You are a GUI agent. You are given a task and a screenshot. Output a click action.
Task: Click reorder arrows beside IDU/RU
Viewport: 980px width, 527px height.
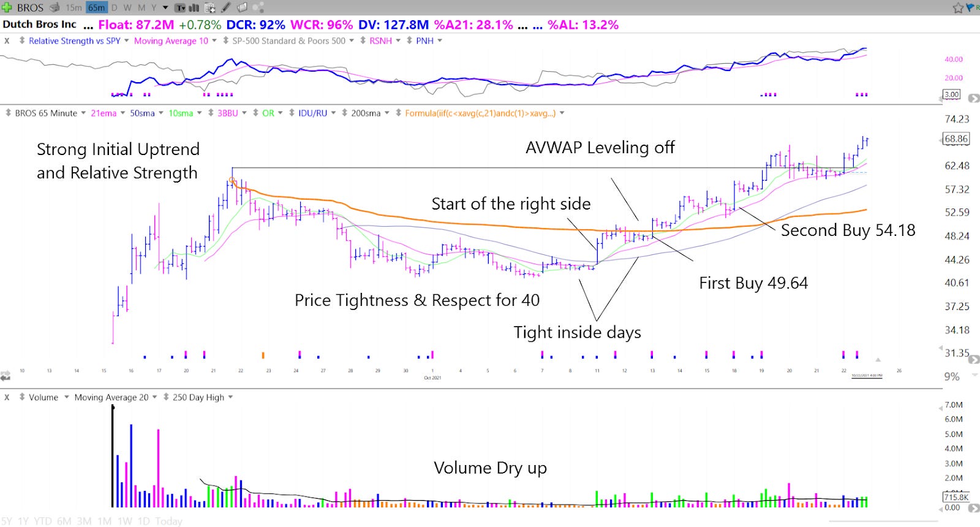pyautogui.click(x=292, y=113)
